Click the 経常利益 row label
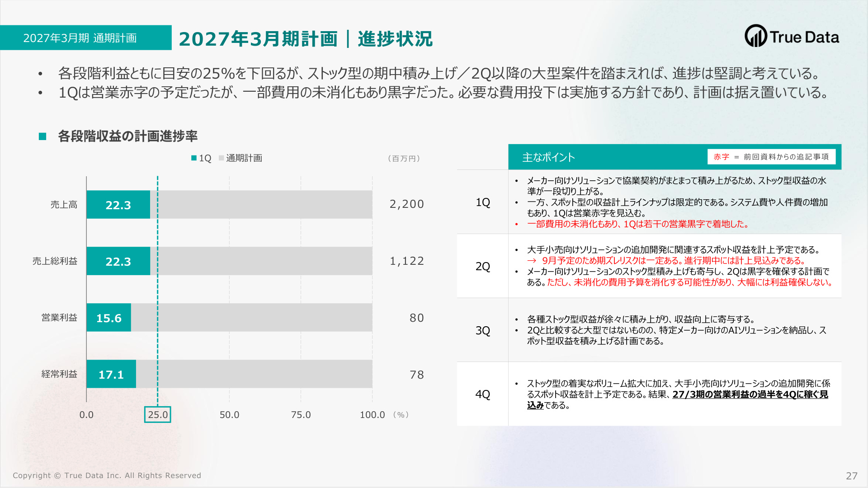 59,374
